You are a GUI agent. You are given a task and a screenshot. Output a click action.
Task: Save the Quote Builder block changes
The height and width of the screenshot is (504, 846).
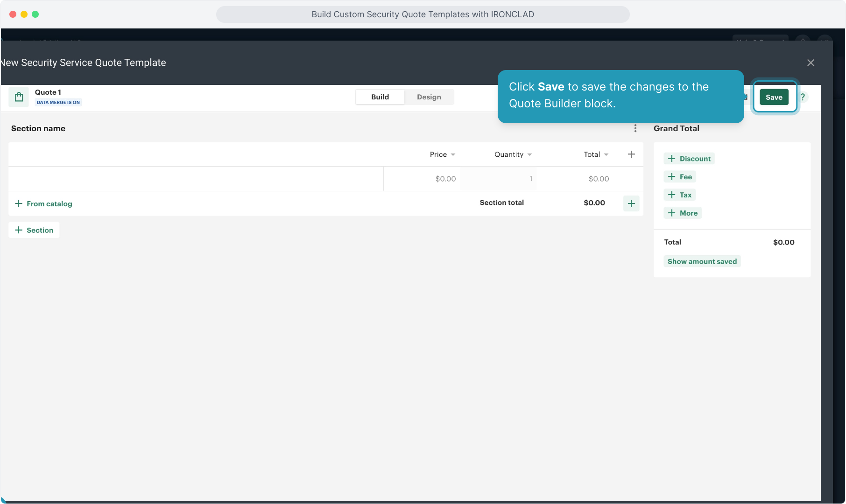[x=774, y=97]
